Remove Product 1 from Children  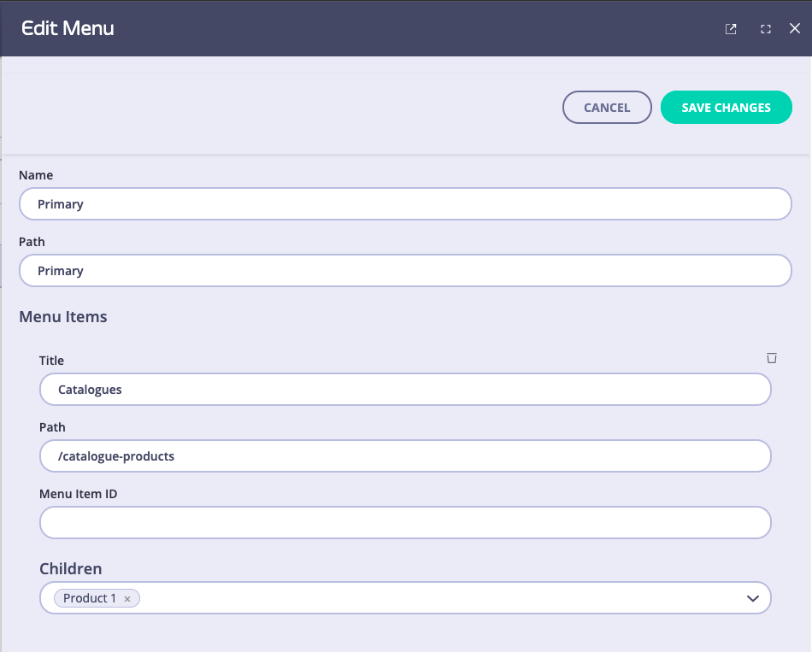pyautogui.click(x=127, y=598)
